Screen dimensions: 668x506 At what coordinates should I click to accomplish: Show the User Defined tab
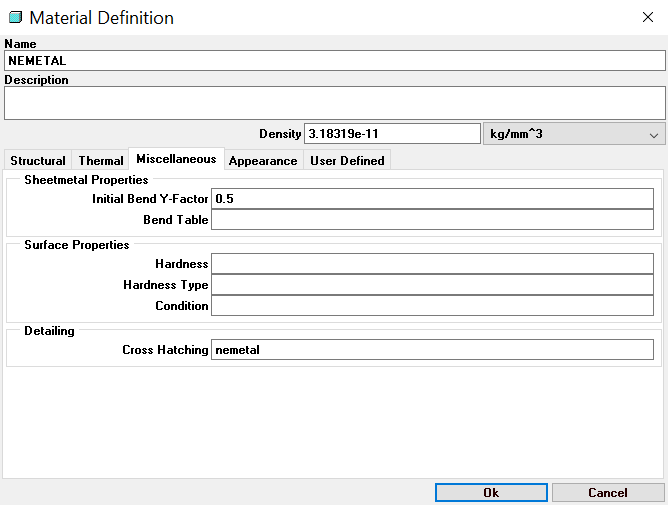pos(346,161)
